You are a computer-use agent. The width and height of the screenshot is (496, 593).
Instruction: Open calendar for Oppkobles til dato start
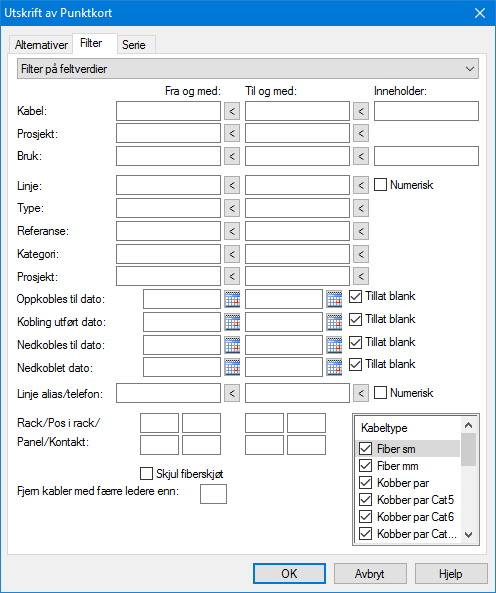click(232, 299)
